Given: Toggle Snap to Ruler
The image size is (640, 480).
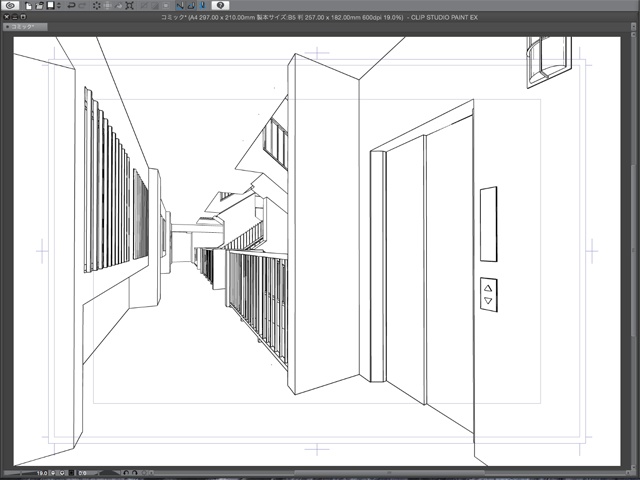Looking at the screenshot, I should pyautogui.click(x=180, y=6).
